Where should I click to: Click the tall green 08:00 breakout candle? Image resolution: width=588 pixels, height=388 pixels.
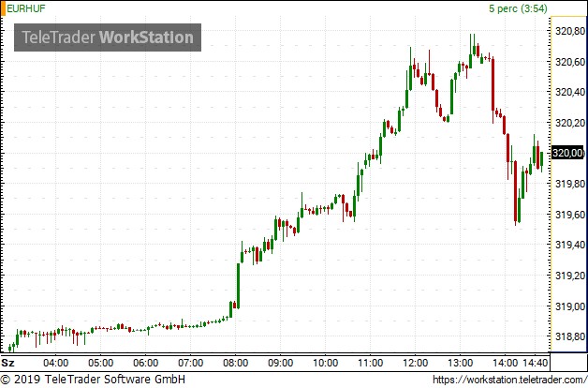238,286
